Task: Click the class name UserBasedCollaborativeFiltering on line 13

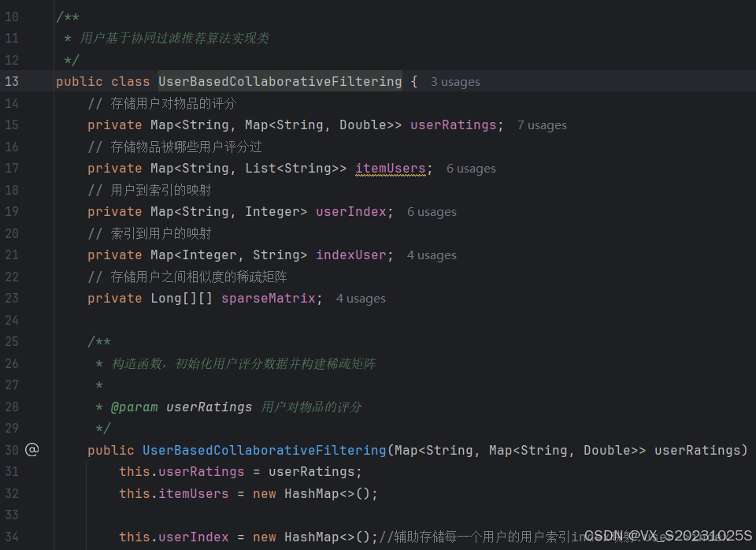Action: [x=280, y=81]
